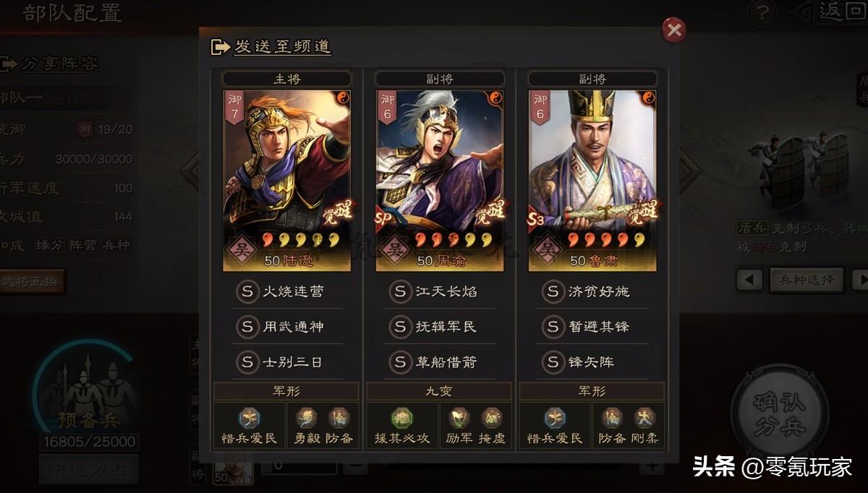868x493 pixels.
Task: Tap the 掩虚 tactic icon
Action: pos(492,425)
